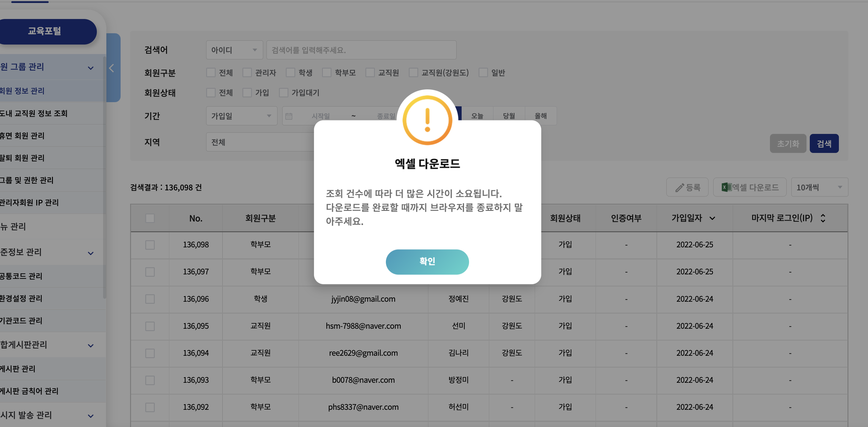Sort by 가입일자 using its arrow icon
868x427 pixels.
712,218
